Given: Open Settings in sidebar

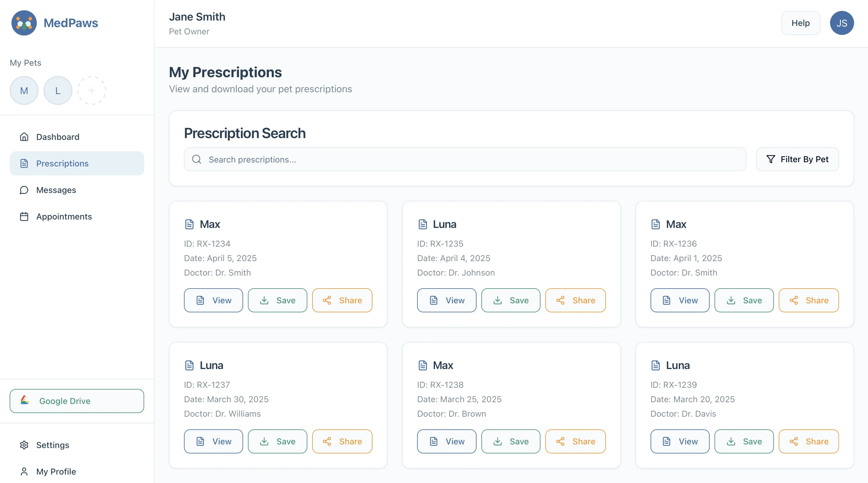Looking at the screenshot, I should [x=77, y=445].
